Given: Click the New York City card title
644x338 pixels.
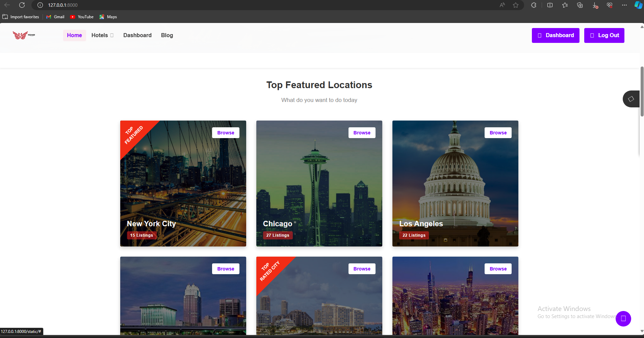Looking at the screenshot, I should [151, 224].
